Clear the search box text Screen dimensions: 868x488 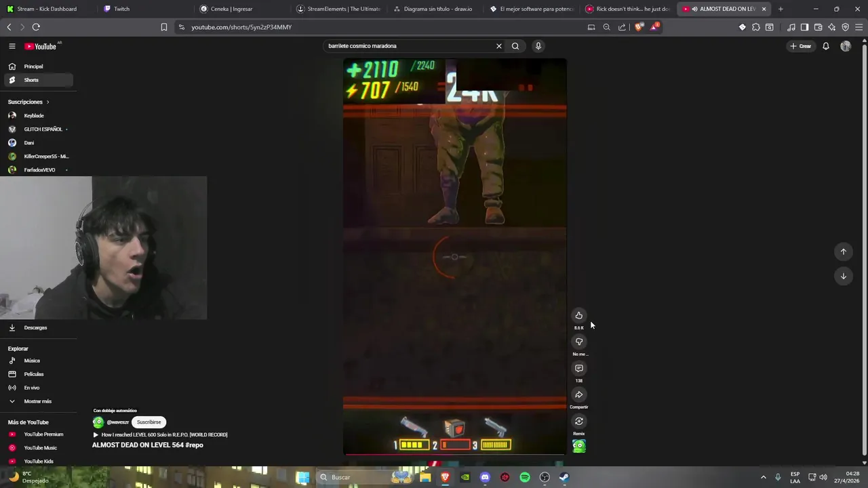pyautogui.click(x=499, y=46)
